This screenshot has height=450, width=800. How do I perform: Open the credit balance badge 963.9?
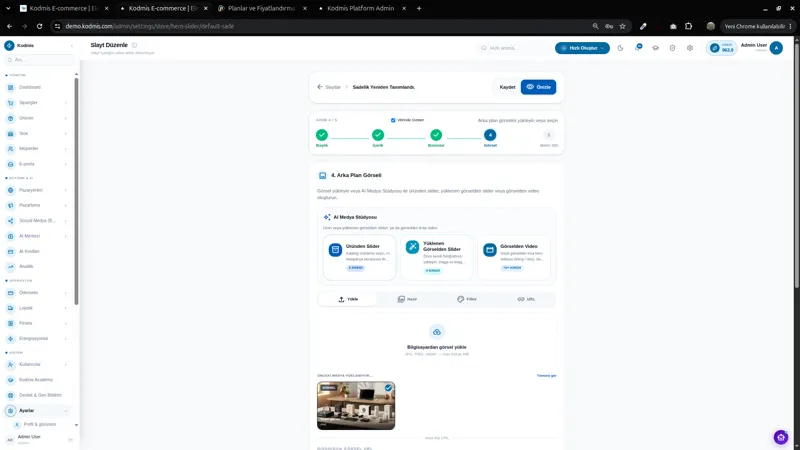click(721, 48)
